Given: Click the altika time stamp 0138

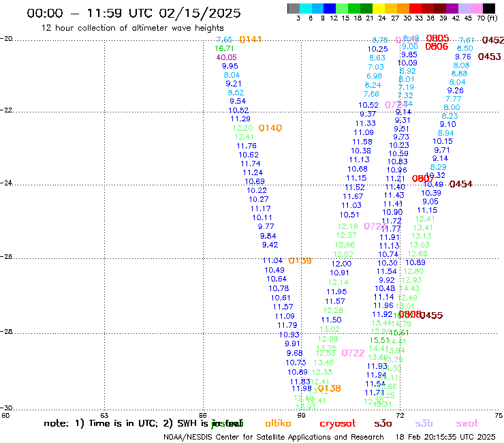Looking at the screenshot, I should (330, 388).
